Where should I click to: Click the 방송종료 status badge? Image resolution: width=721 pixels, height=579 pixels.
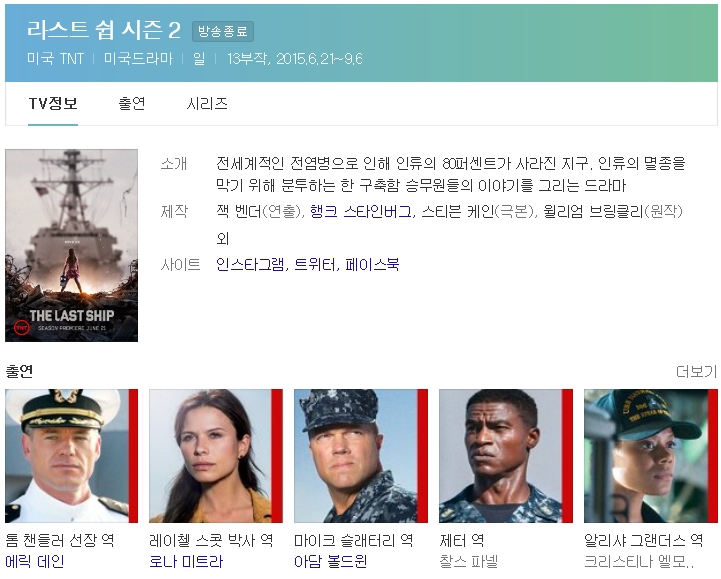tap(223, 31)
